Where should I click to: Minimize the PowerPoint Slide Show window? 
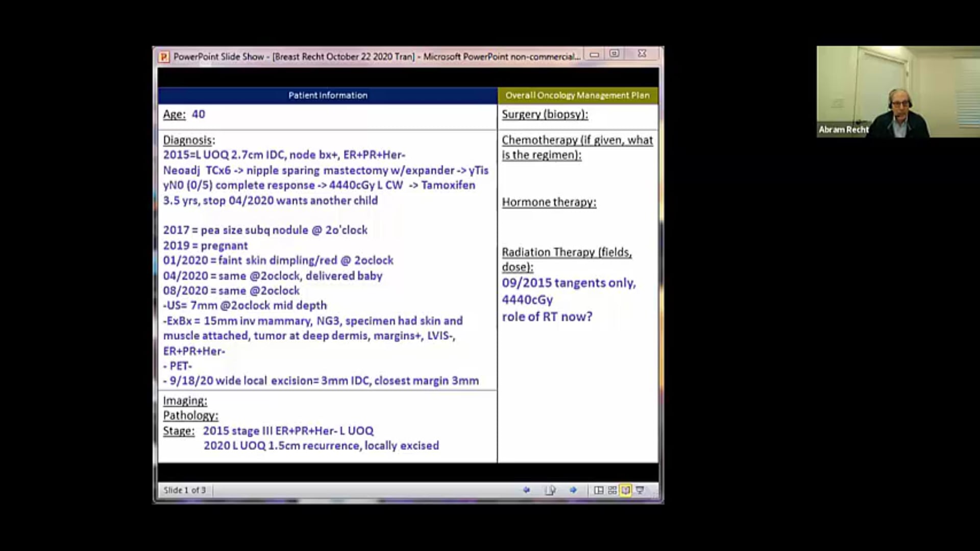pyautogui.click(x=594, y=53)
